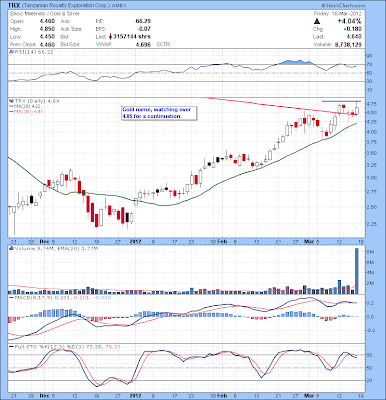Click the Bid Size label
386x400 pixels.
(70, 44)
